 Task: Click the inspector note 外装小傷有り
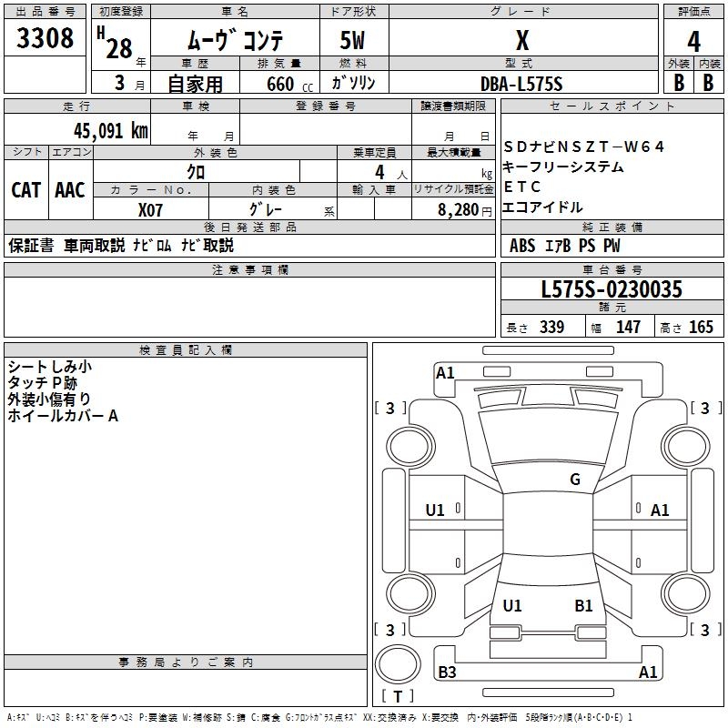pyautogui.click(x=49, y=399)
